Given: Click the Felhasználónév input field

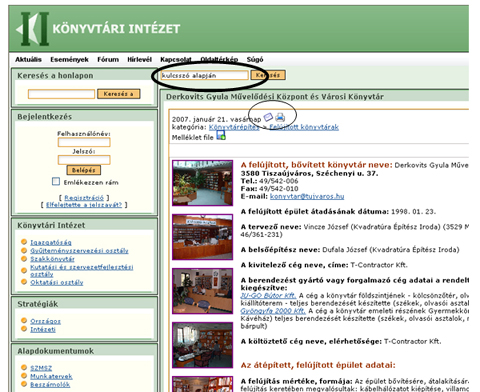Looking at the screenshot, I should point(84,142).
